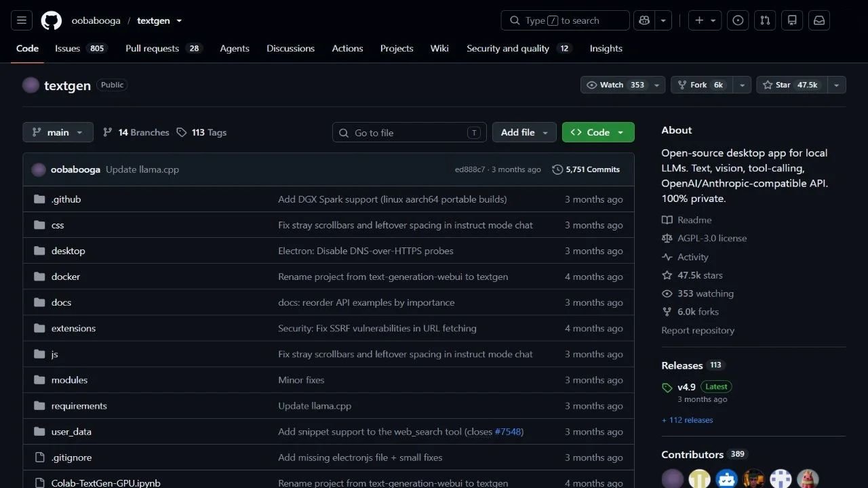Open the Actions tab

[x=347, y=48]
